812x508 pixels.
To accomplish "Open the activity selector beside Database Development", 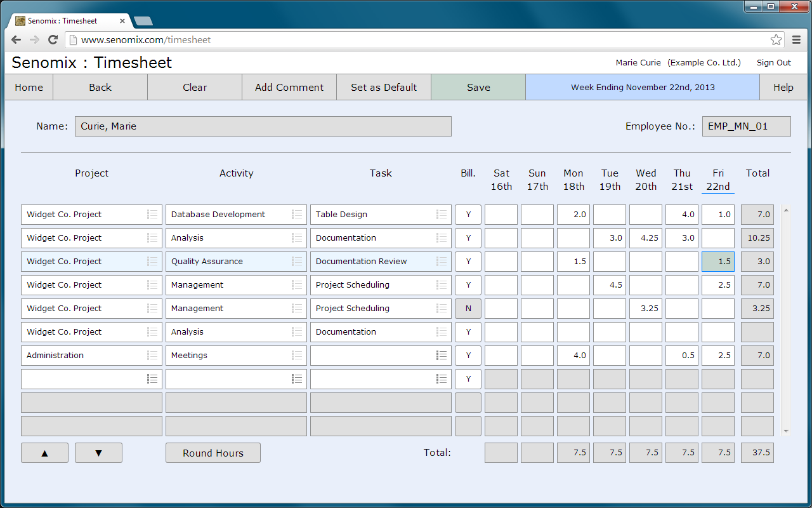I will click(296, 214).
